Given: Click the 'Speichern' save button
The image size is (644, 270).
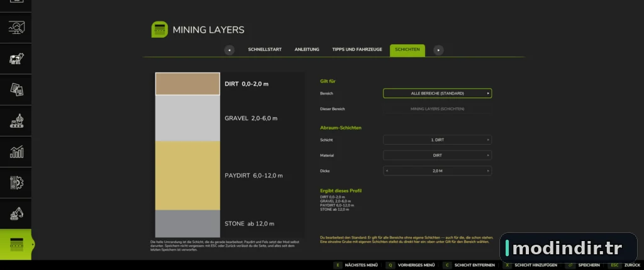Looking at the screenshot, I should 589,266.
